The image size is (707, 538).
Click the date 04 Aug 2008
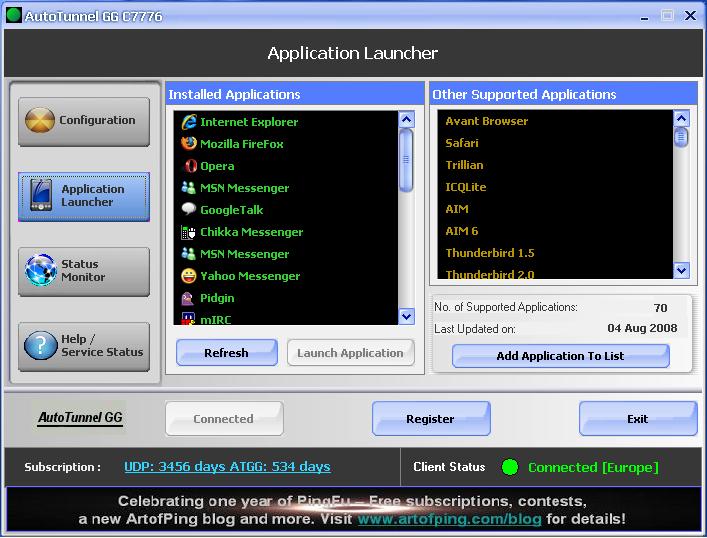(642, 328)
